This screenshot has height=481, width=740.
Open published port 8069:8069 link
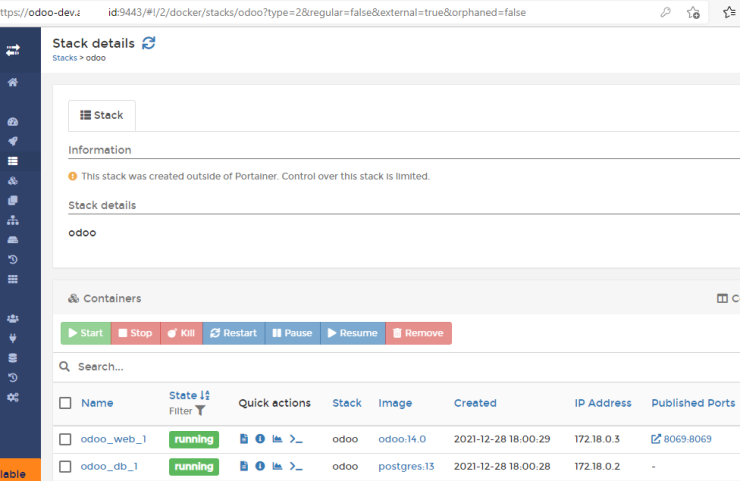click(x=681, y=439)
